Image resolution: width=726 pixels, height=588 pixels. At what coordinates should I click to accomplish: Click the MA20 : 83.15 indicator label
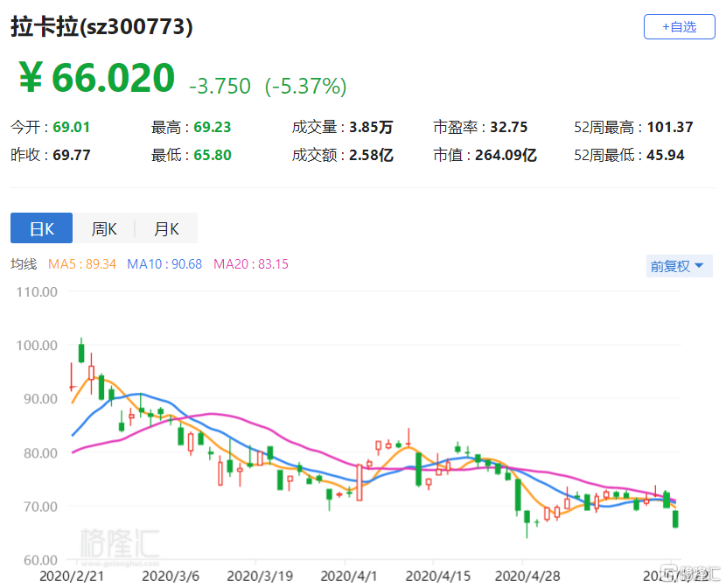(251, 264)
